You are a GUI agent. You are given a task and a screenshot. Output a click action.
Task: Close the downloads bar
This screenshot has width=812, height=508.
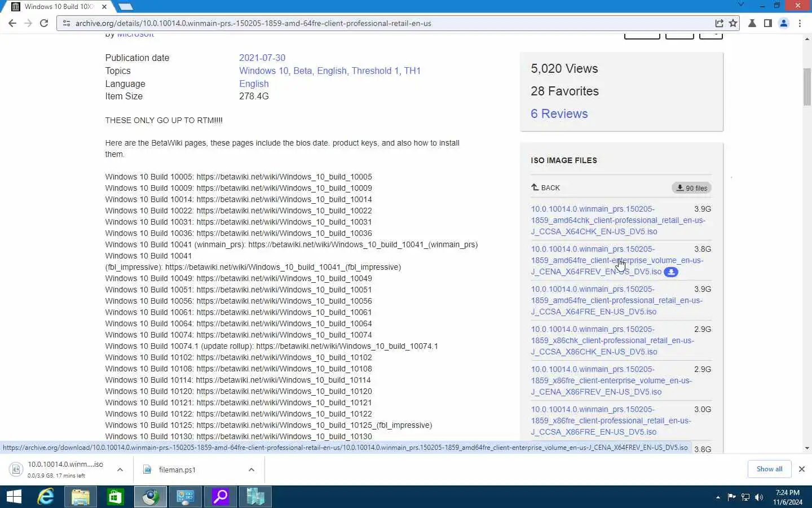tap(801, 469)
